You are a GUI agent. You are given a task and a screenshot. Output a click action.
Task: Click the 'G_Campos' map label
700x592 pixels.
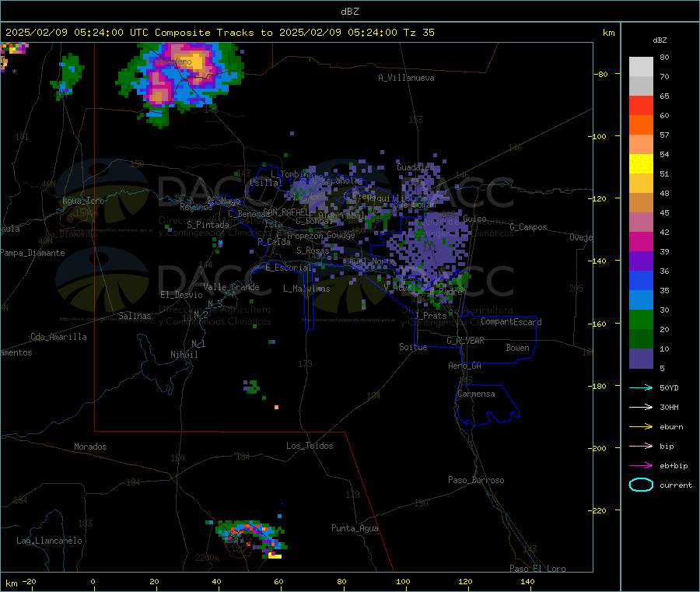tap(528, 227)
